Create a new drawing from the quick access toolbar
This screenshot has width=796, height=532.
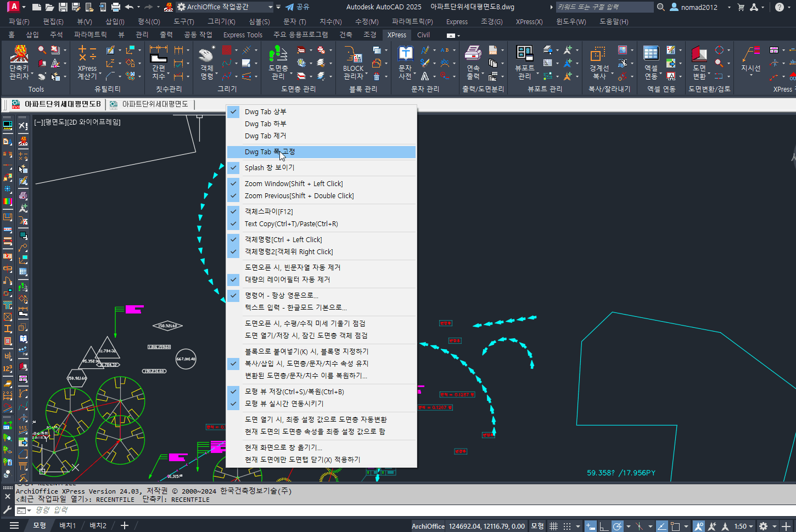pos(37,7)
